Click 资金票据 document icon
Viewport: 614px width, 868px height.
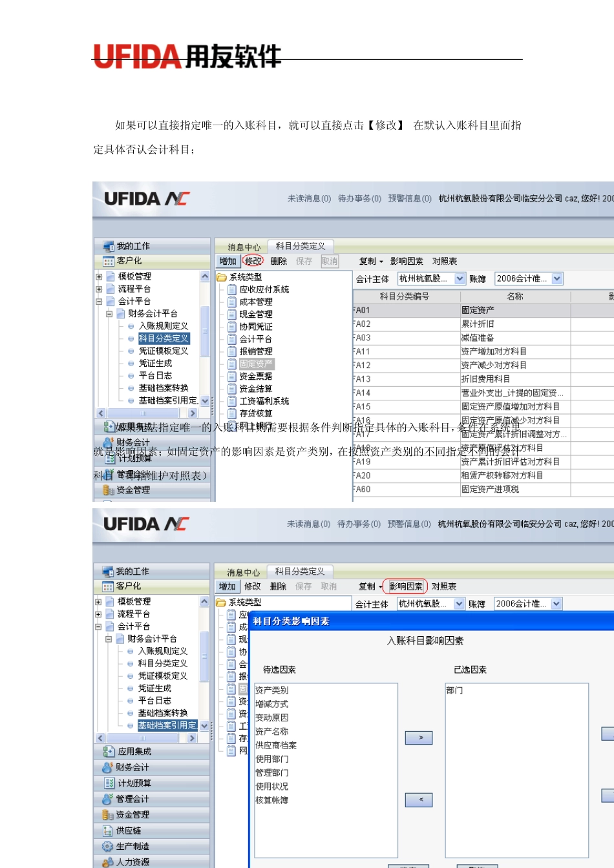[x=232, y=376]
